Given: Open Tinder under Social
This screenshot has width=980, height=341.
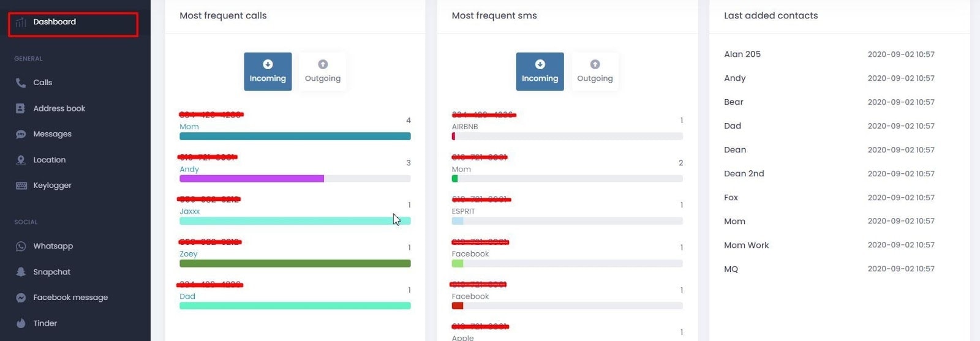Looking at the screenshot, I should (45, 323).
